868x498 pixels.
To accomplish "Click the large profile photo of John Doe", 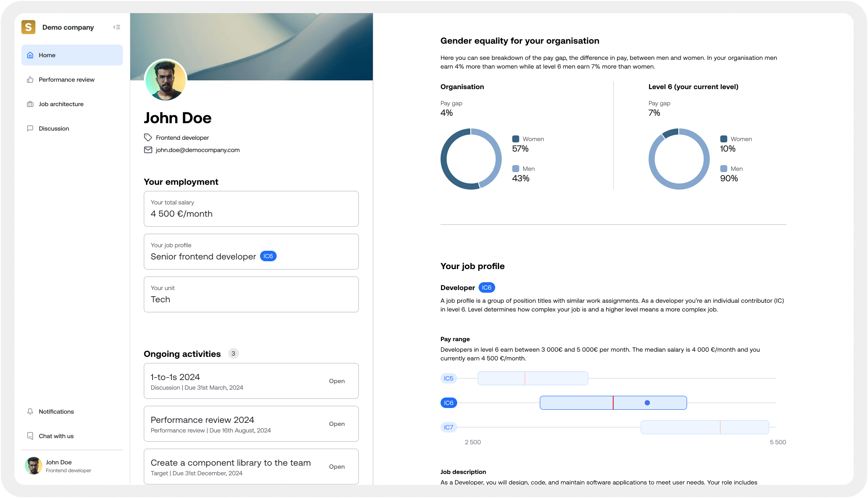I will click(166, 80).
